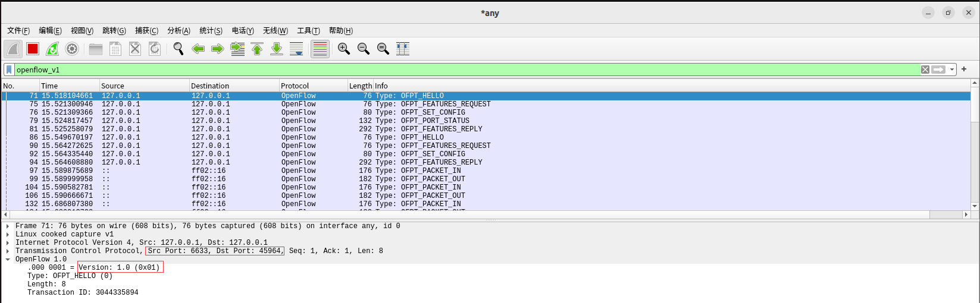The image size is (980, 303).
Task: Toggle auto-scroll during live capture
Action: [x=296, y=49]
